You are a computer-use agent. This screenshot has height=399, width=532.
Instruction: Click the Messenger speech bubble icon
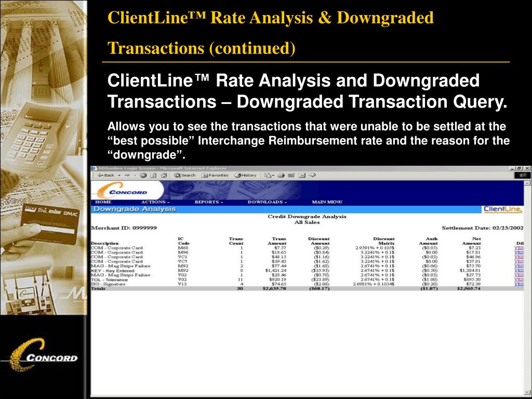point(312,176)
